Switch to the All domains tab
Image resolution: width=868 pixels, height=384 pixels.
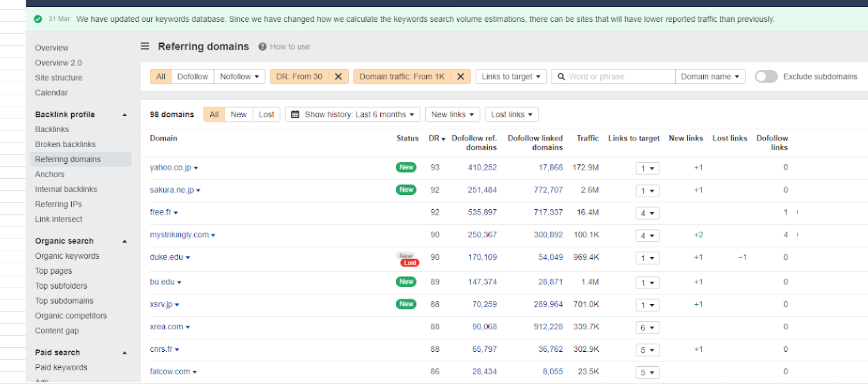214,114
